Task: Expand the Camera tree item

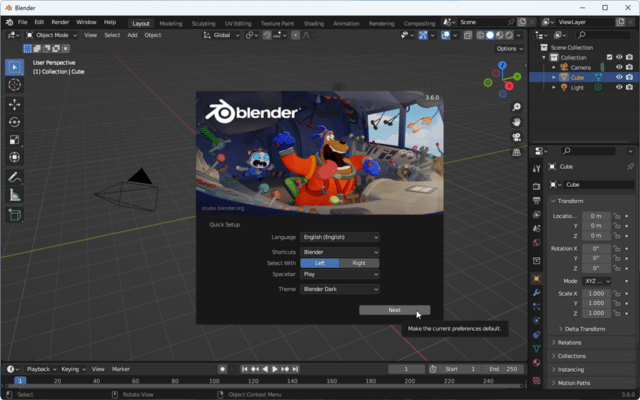Action: pos(554,67)
